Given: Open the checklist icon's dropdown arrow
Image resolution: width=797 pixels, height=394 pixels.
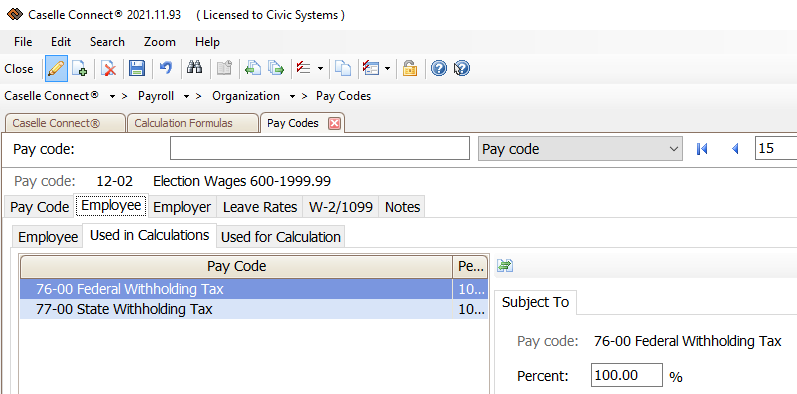Looking at the screenshot, I should pyautogui.click(x=320, y=68).
